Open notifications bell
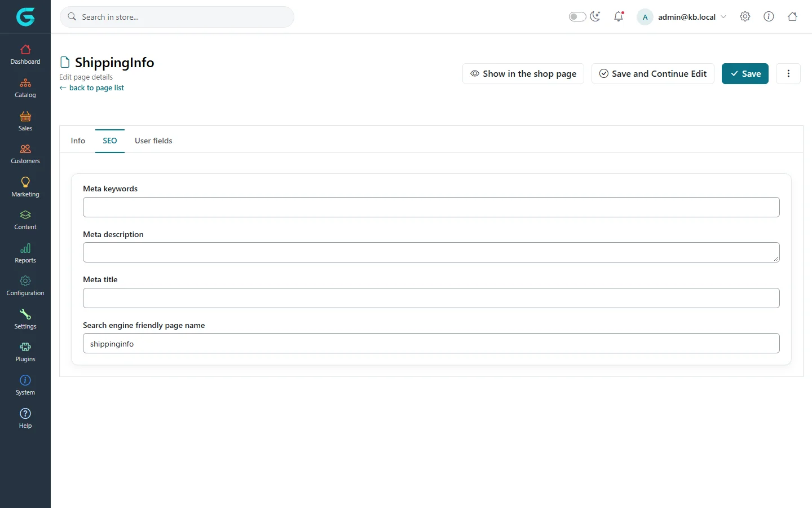Viewport: 812px width, 508px height. (619, 17)
